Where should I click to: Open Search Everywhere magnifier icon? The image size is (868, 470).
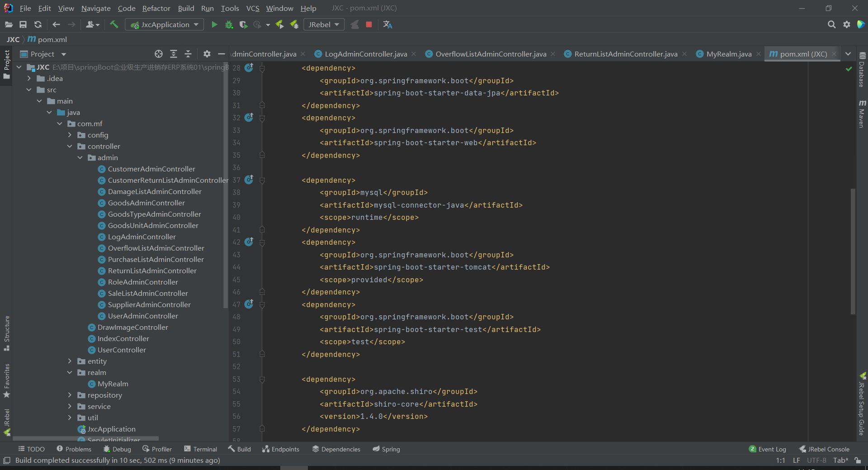(831, 24)
